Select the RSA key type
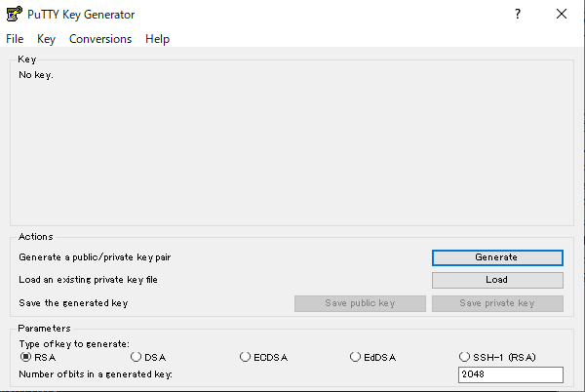 (x=38, y=357)
